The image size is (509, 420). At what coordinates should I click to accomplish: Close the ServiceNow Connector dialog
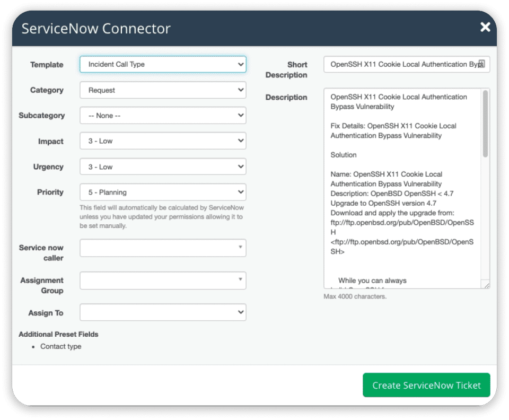click(x=485, y=27)
